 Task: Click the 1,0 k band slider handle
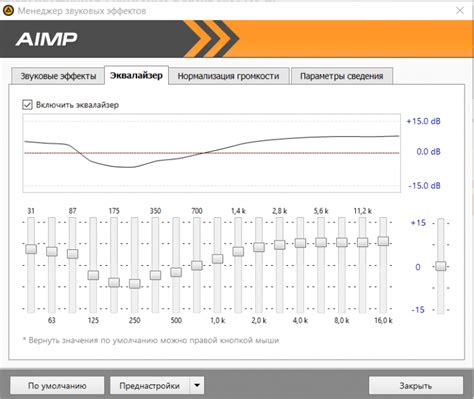[217, 259]
